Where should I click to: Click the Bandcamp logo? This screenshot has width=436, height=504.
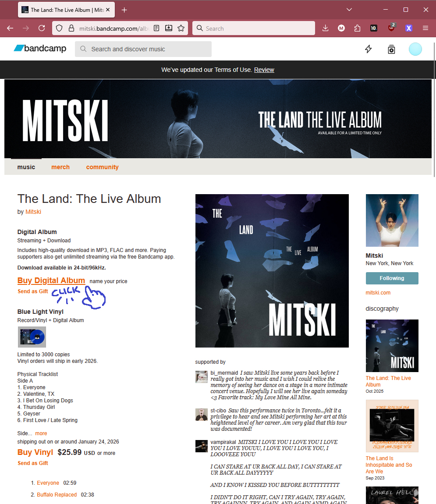click(x=40, y=48)
